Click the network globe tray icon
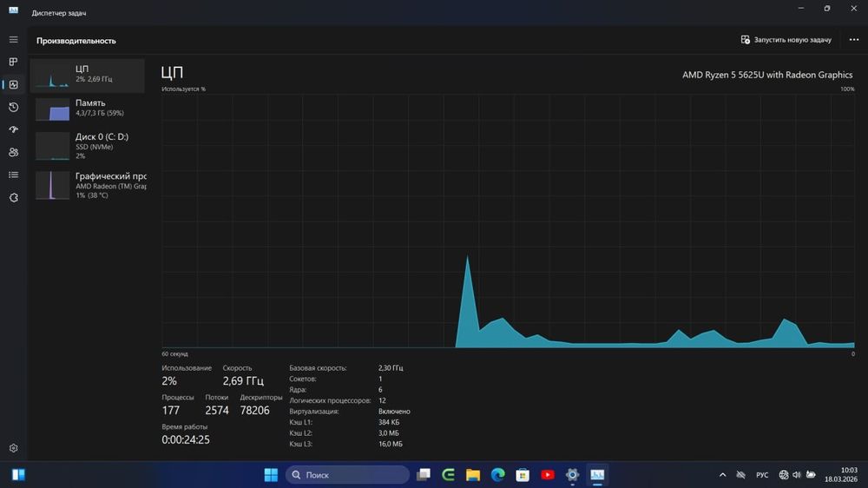Image resolution: width=868 pixels, height=488 pixels. coord(783,475)
